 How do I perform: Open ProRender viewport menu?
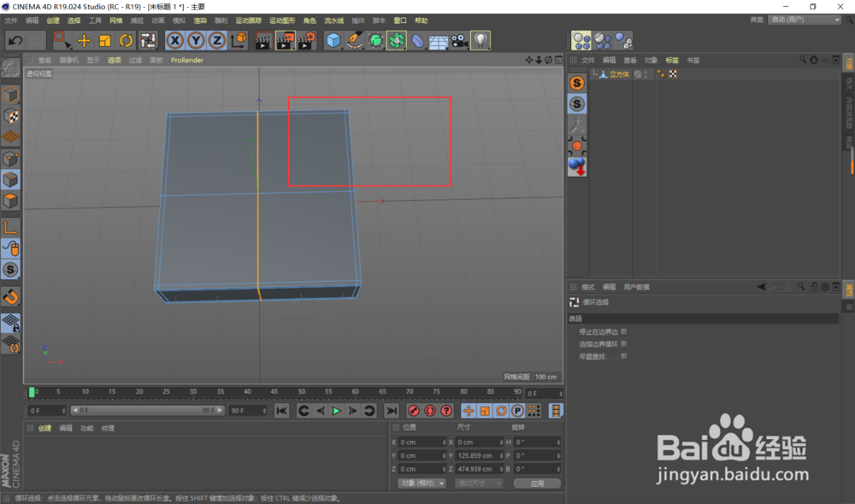(187, 60)
